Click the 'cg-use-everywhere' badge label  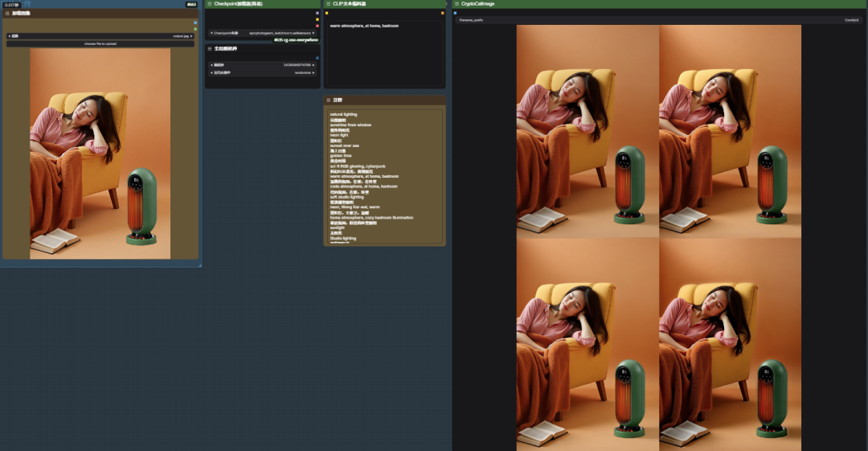tap(296, 40)
